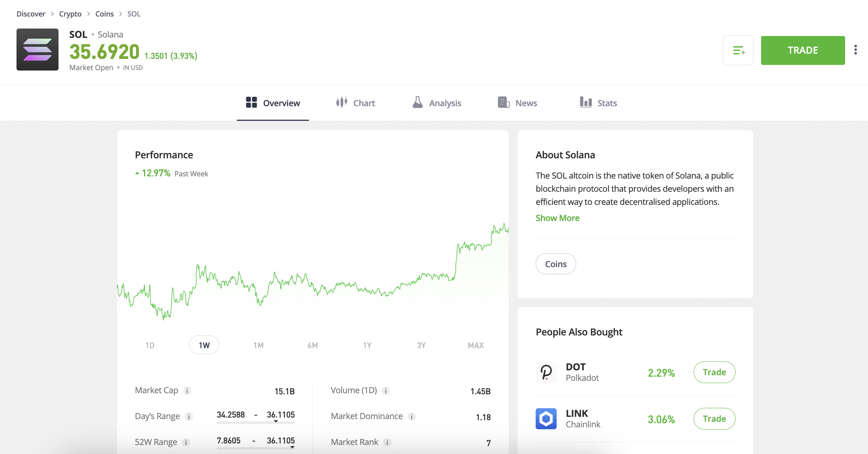Viewport: 868px width, 454px height.
Task: Select 6M performance time range
Action: click(312, 345)
